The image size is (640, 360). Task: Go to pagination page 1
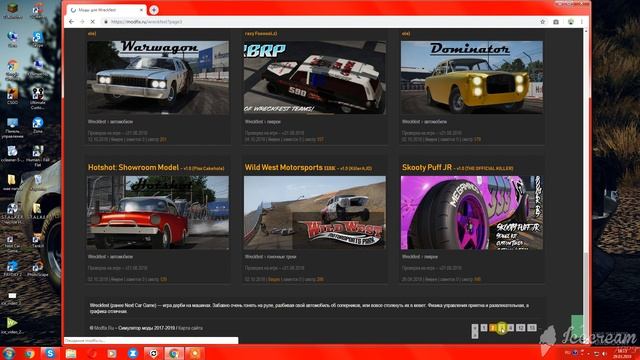[x=484, y=328]
